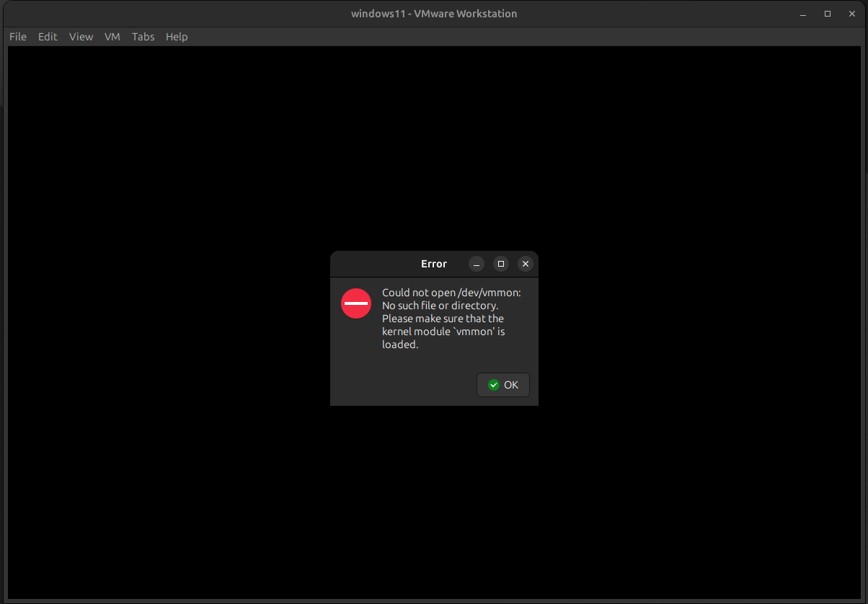Image resolution: width=868 pixels, height=604 pixels.
Task: Close the Error dialog
Action: coord(526,264)
